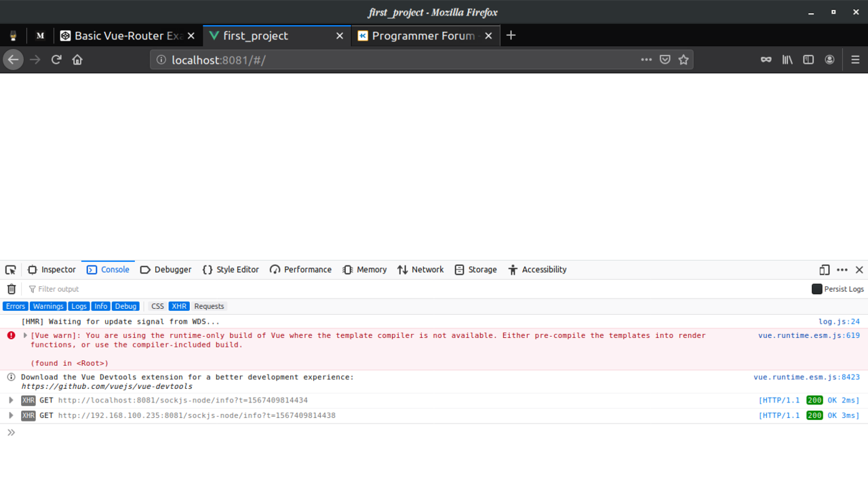
Task: Select the HMR waiting message text
Action: (121, 322)
